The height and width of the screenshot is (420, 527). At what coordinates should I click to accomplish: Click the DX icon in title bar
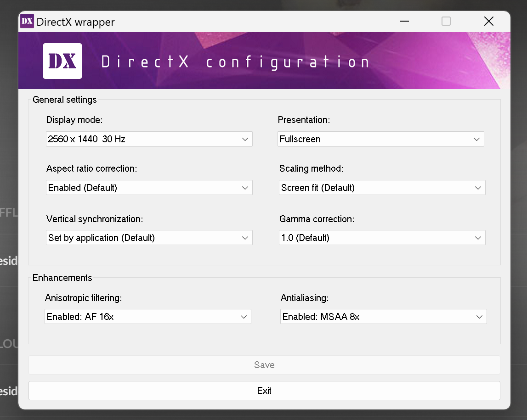(x=27, y=21)
